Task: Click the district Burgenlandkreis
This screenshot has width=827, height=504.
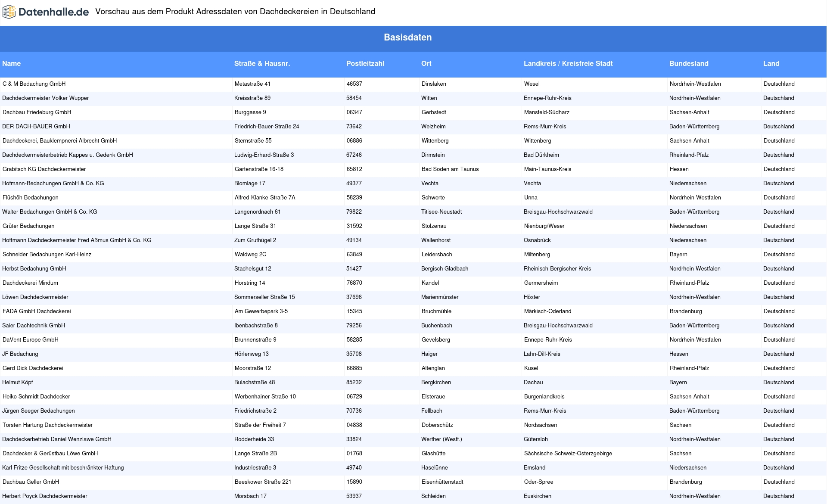Action: tap(544, 397)
